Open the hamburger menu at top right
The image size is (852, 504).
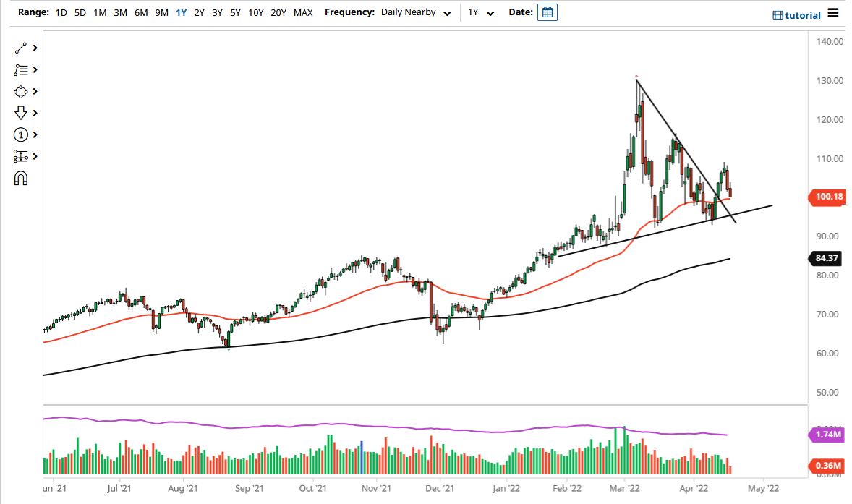pyautogui.click(x=833, y=14)
